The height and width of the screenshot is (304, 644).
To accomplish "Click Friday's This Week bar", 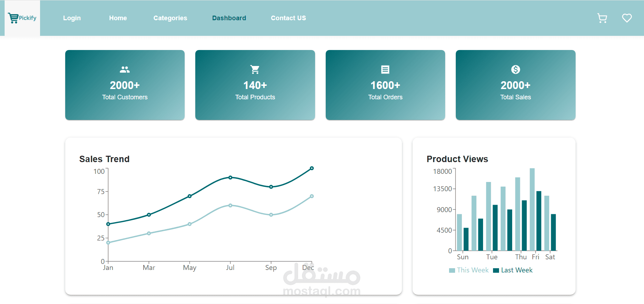I will pyautogui.click(x=532, y=209).
